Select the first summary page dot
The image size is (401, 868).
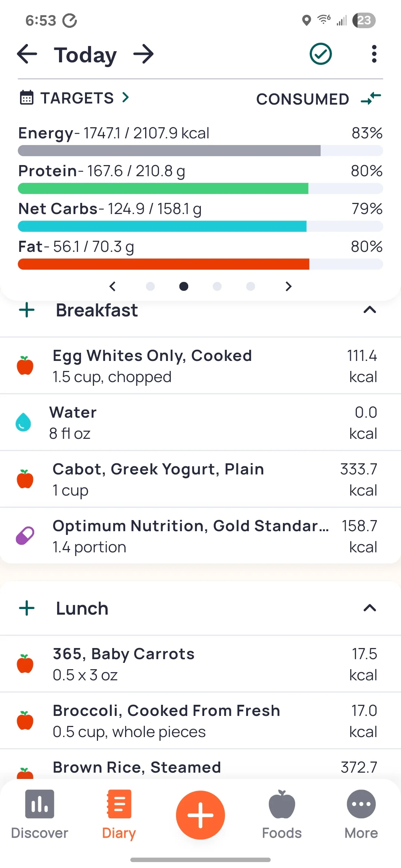pyautogui.click(x=150, y=286)
